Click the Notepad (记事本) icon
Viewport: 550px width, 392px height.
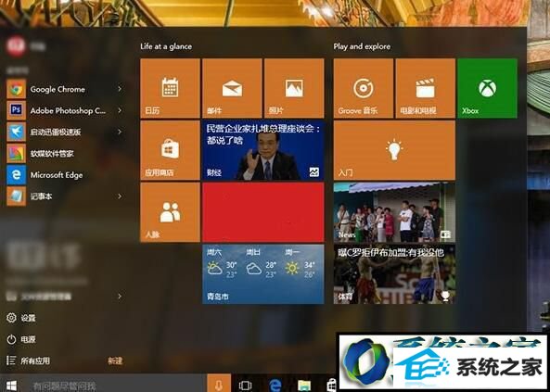click(x=16, y=196)
